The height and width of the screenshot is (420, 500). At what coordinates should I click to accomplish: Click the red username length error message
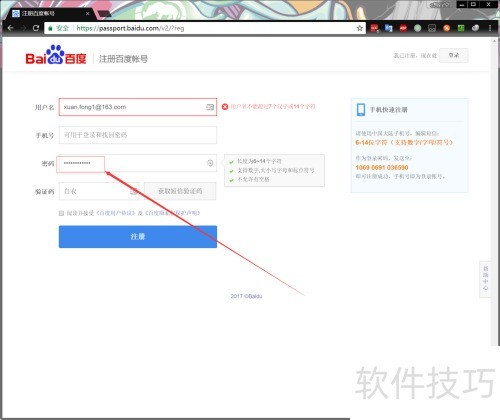273,107
